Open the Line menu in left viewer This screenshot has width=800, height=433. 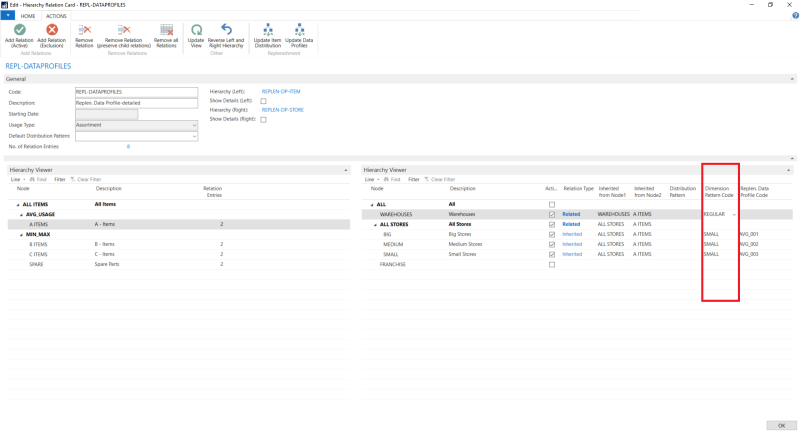pyautogui.click(x=17, y=180)
